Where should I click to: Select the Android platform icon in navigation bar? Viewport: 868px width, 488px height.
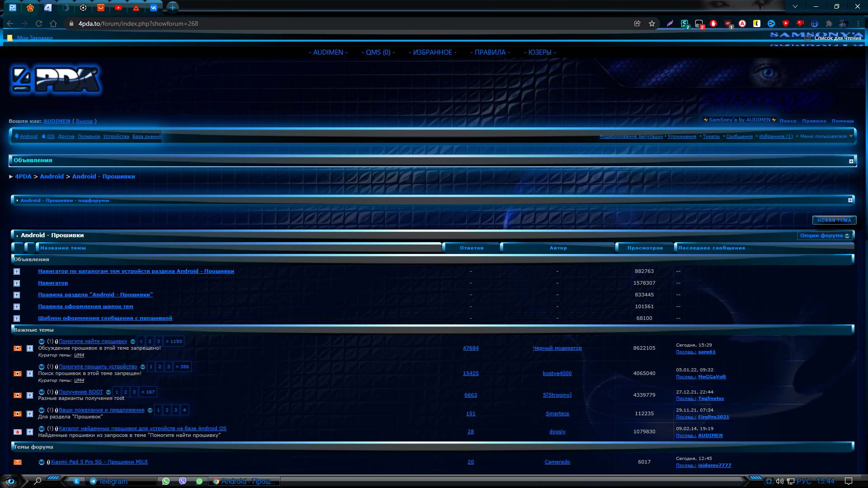(x=17, y=136)
